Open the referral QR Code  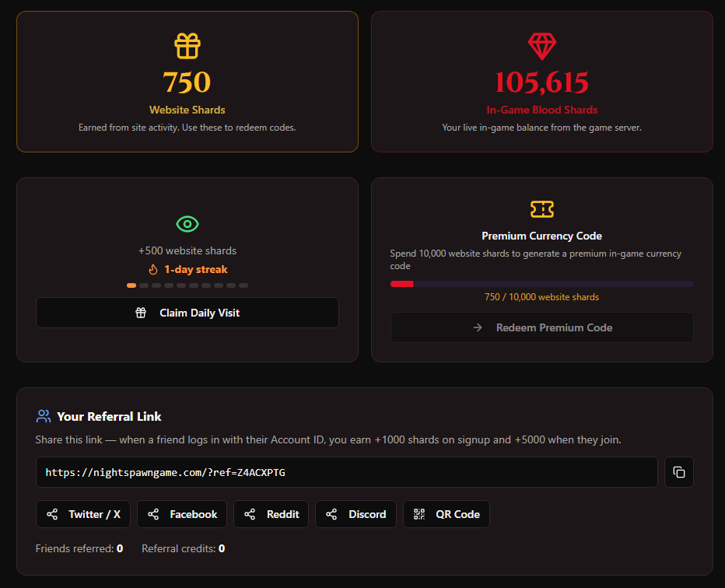(447, 514)
